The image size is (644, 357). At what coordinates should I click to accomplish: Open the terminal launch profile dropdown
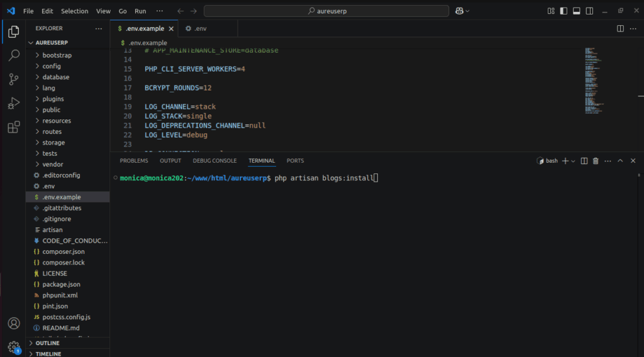click(x=573, y=161)
